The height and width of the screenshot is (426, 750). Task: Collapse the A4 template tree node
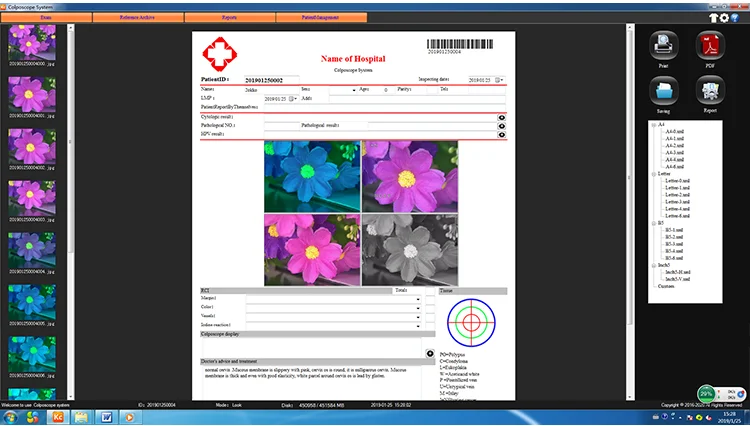point(652,125)
